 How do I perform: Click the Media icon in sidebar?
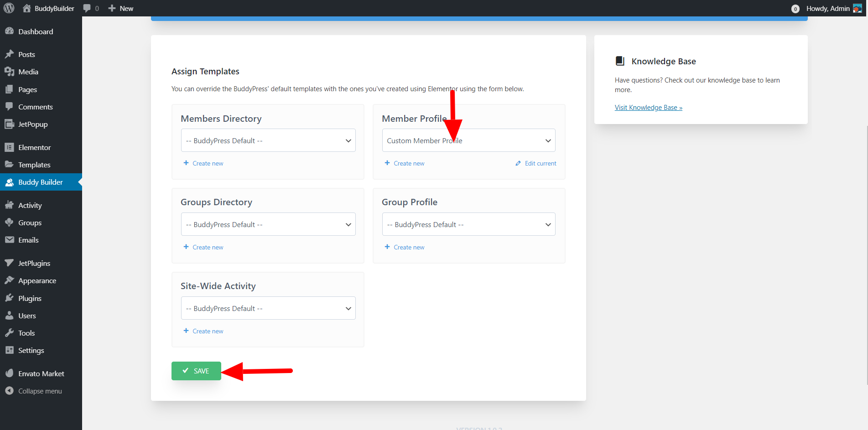click(x=9, y=72)
